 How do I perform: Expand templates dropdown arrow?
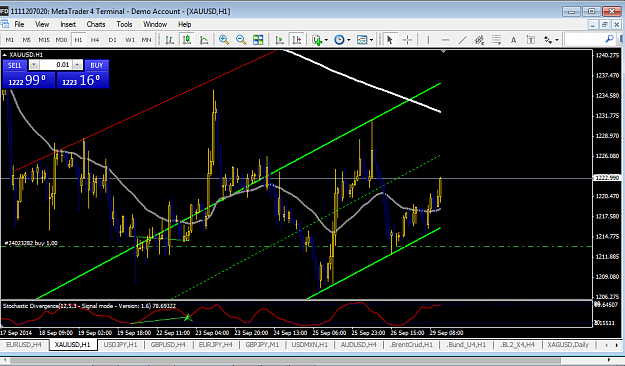pyautogui.click(x=371, y=40)
